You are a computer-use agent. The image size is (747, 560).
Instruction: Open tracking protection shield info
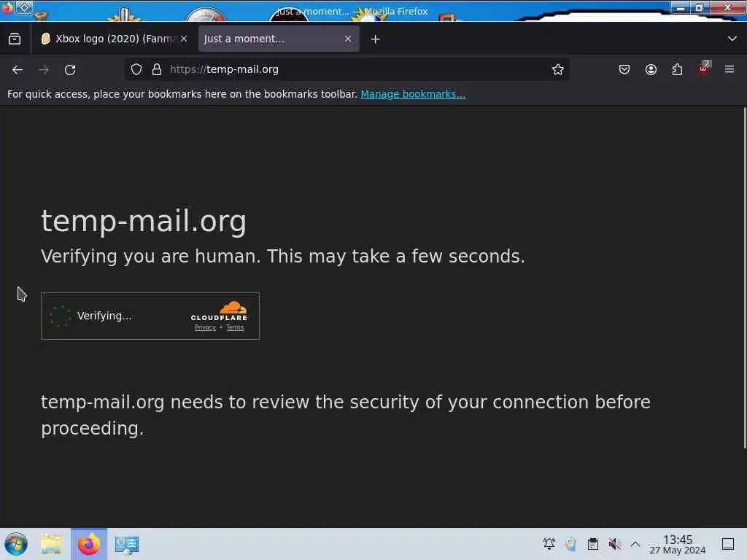pyautogui.click(x=136, y=69)
